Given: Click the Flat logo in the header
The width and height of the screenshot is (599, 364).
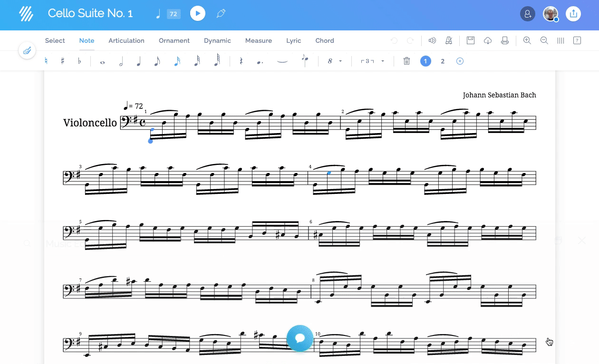Looking at the screenshot, I should (26, 14).
